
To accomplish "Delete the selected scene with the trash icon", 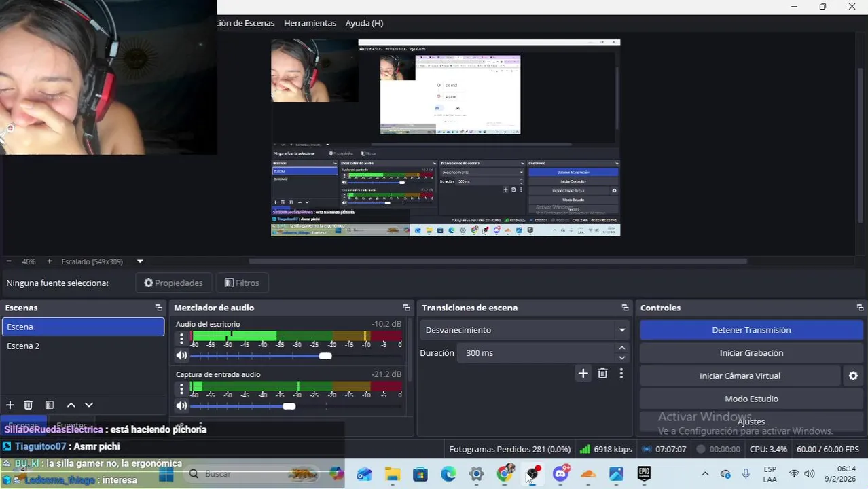I will click(x=29, y=405).
